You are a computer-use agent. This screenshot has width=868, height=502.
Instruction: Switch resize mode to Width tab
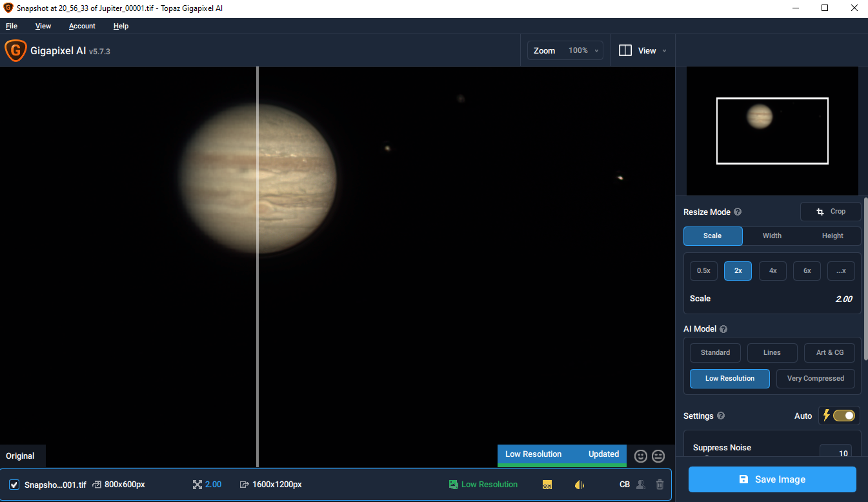point(772,236)
